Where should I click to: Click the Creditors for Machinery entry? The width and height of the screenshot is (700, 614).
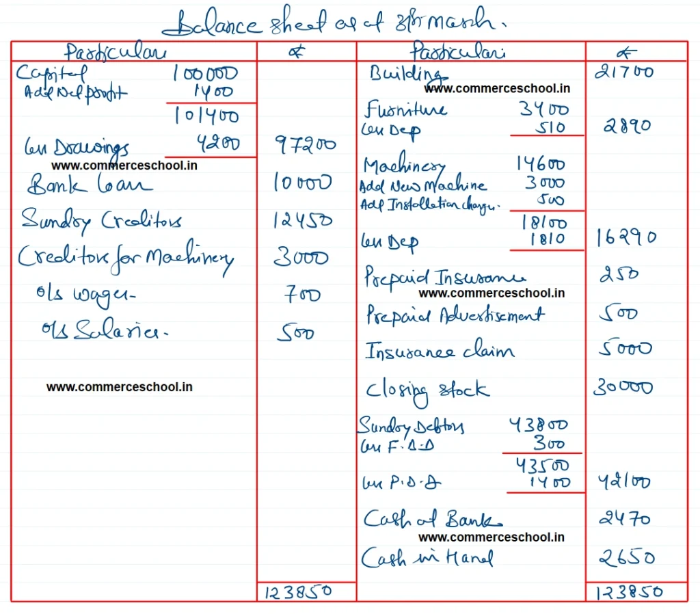[x=125, y=258]
